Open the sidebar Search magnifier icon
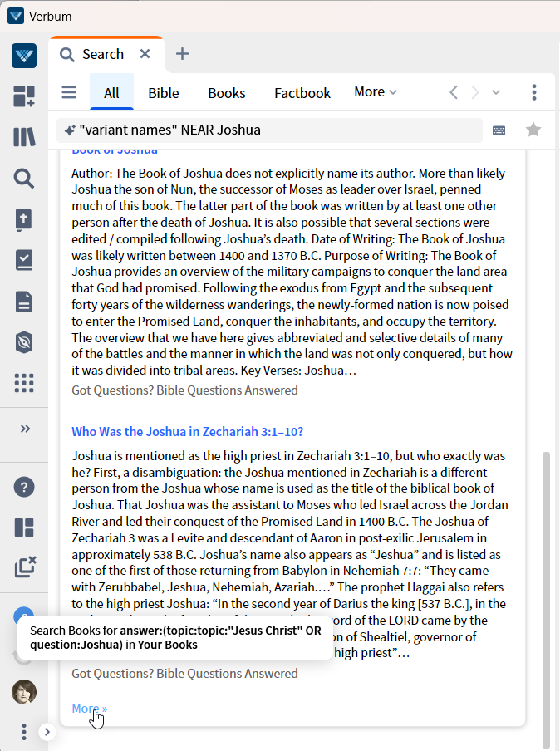Screen dimensions: 560x751 point(24,178)
